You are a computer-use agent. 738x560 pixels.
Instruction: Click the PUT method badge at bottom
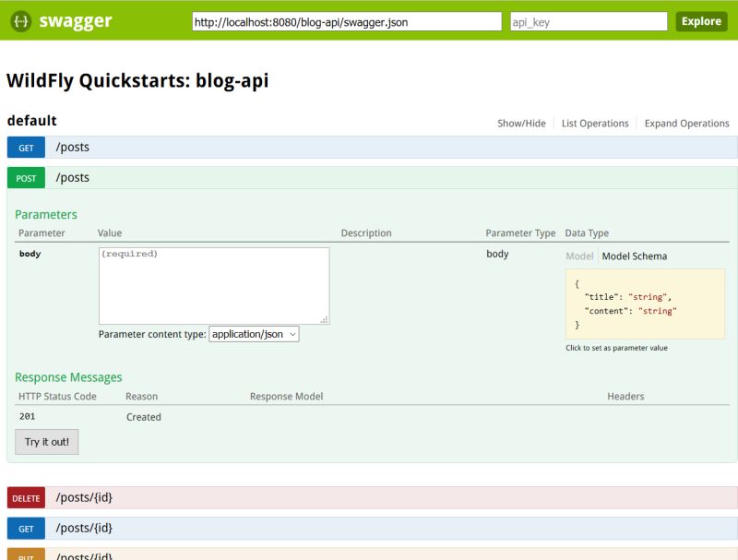pos(25,556)
